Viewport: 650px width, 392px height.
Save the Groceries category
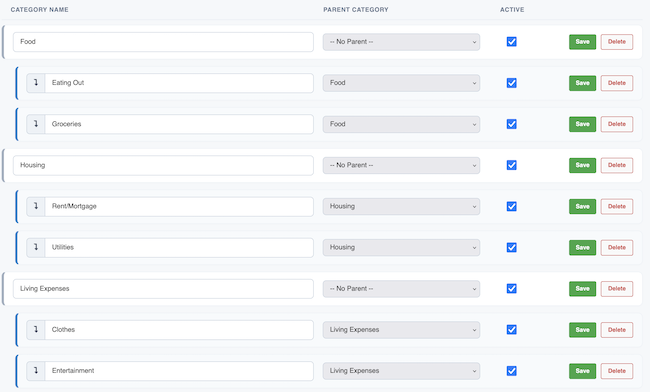click(x=582, y=124)
